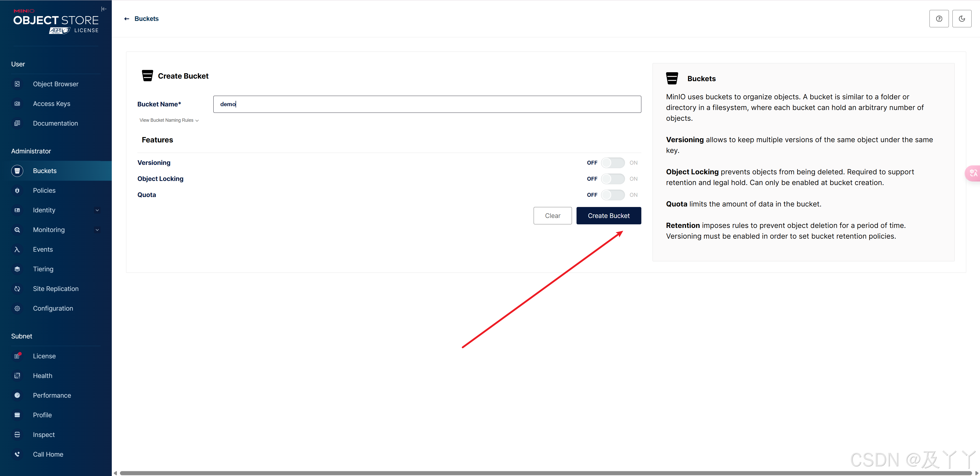Viewport: 980px width, 476px height.
Task: Turn on Object Locking
Action: (x=612, y=178)
